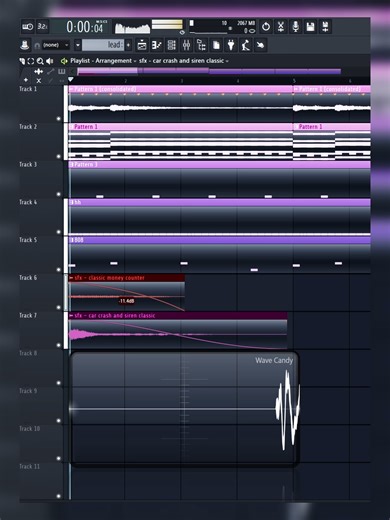The width and height of the screenshot is (390, 520).
Task: Open the undo history icon
Action: [266, 27]
